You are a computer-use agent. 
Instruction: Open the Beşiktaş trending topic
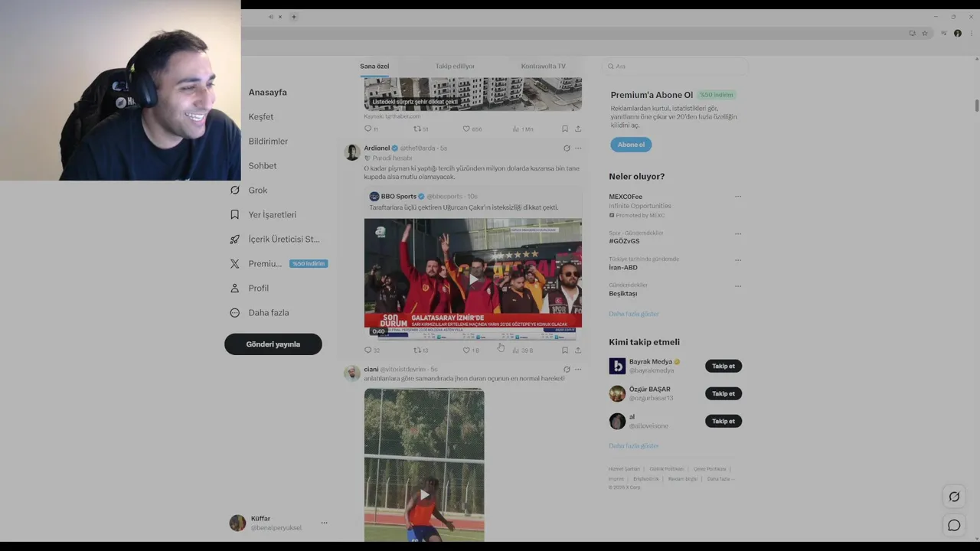pos(622,293)
